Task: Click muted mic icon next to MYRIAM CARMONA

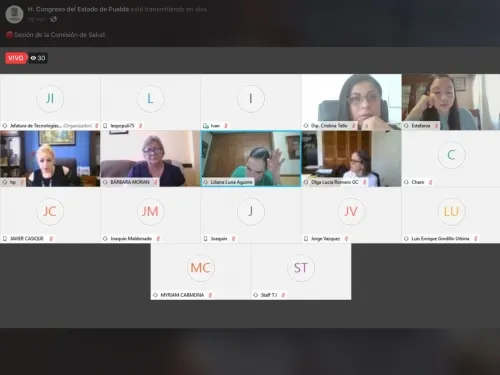Action: [x=210, y=295]
